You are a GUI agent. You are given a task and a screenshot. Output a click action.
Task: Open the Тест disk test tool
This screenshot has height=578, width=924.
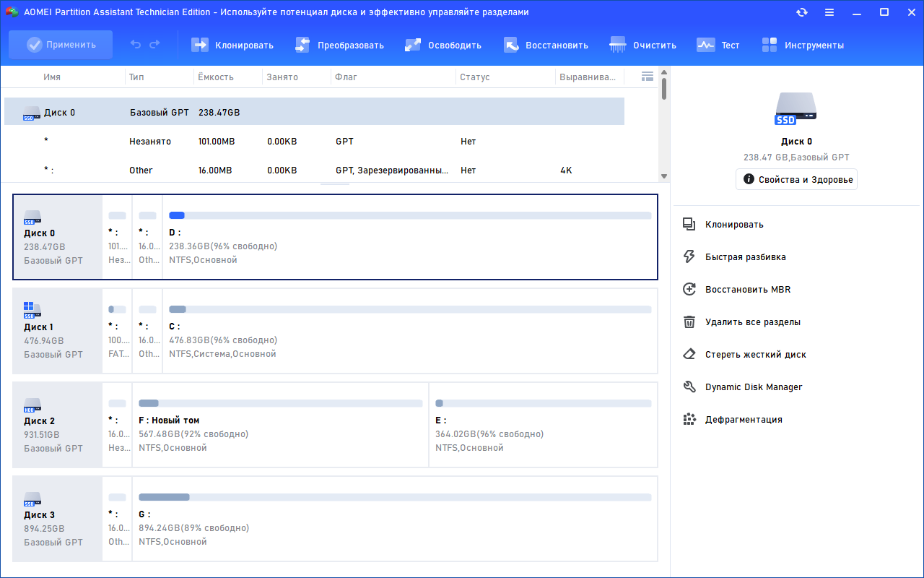pos(718,45)
